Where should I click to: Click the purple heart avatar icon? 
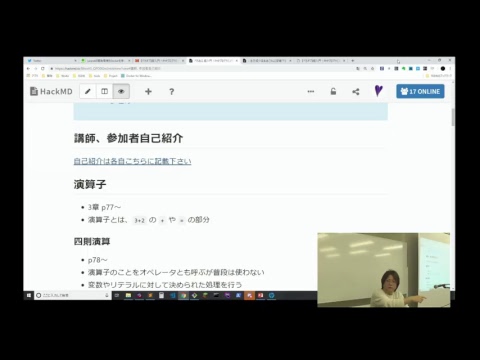tap(378, 91)
